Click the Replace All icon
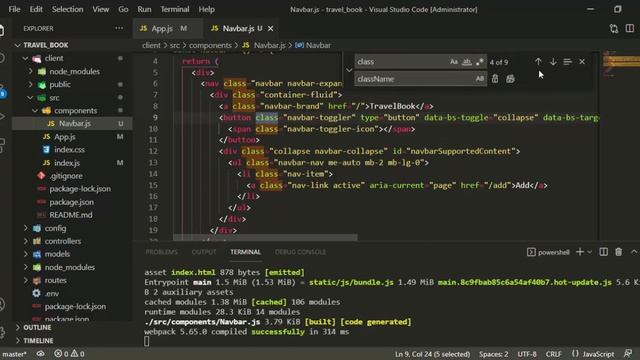Image resolution: width=640 pixels, height=360 pixels. click(x=510, y=79)
